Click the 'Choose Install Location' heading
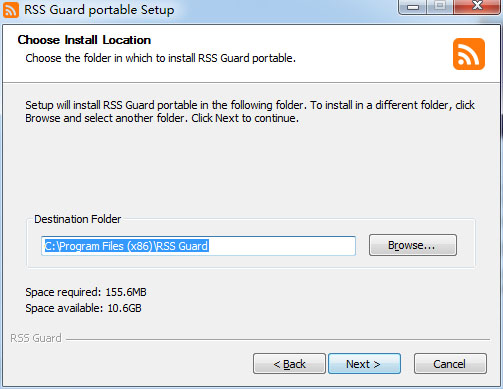This screenshot has width=503, height=389. pyautogui.click(x=84, y=40)
